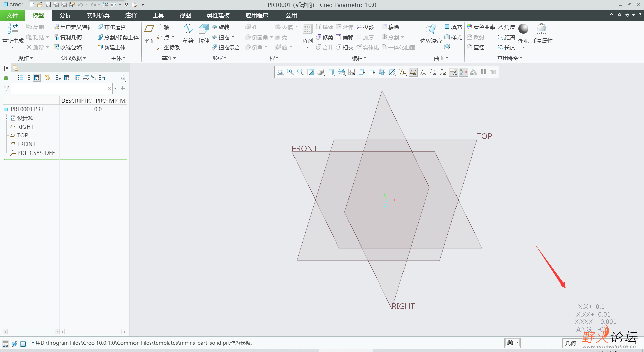Expand the 设计项 tree node
Image resolution: width=644 pixels, height=352 pixels.
pos(6,118)
